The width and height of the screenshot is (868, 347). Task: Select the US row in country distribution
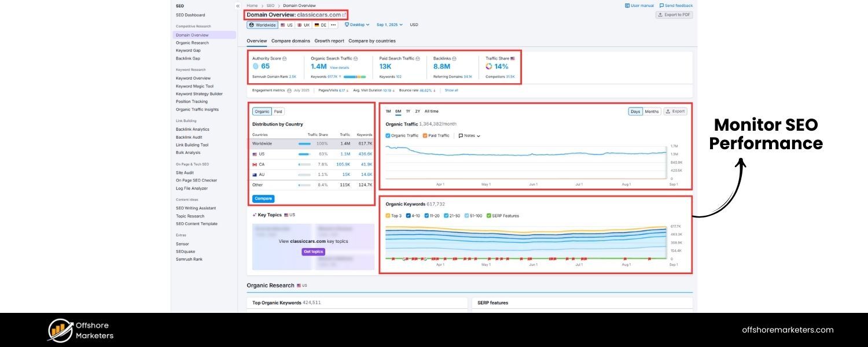263,154
